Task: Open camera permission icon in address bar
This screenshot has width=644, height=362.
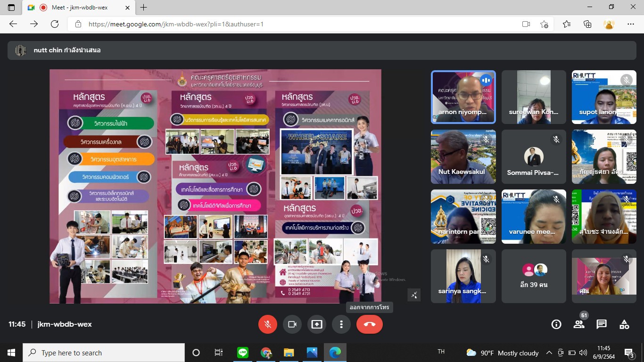Action: [526, 24]
